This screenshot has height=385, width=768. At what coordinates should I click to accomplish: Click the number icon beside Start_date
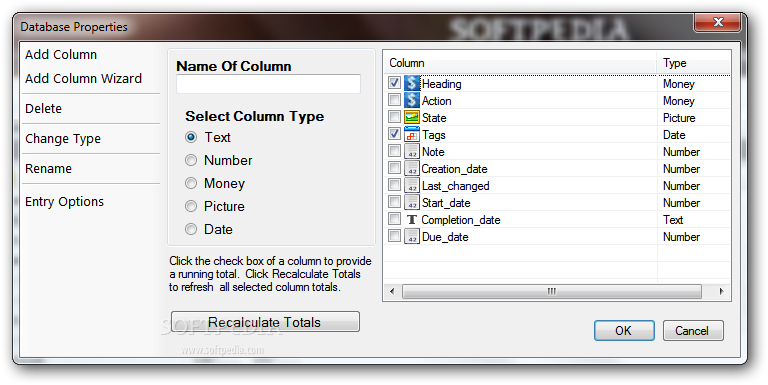412,202
